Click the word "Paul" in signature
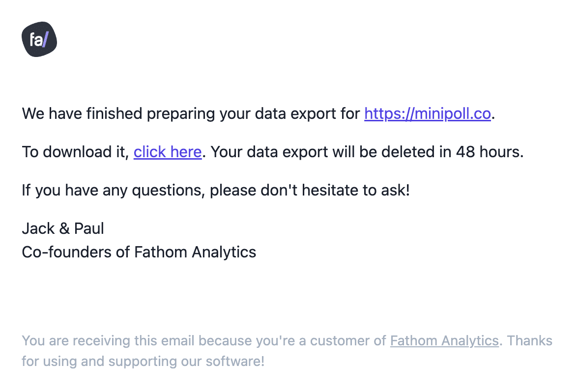This screenshot has width=578, height=392. click(89, 228)
